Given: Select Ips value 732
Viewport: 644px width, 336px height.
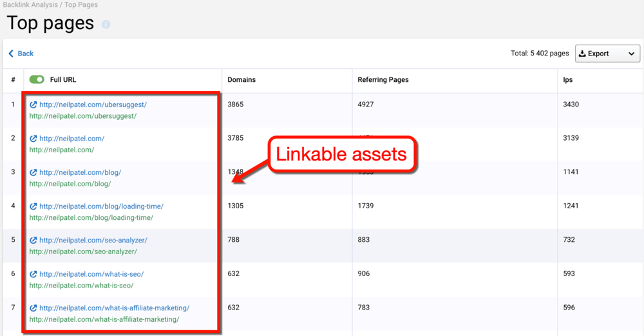Looking at the screenshot, I should point(569,240).
